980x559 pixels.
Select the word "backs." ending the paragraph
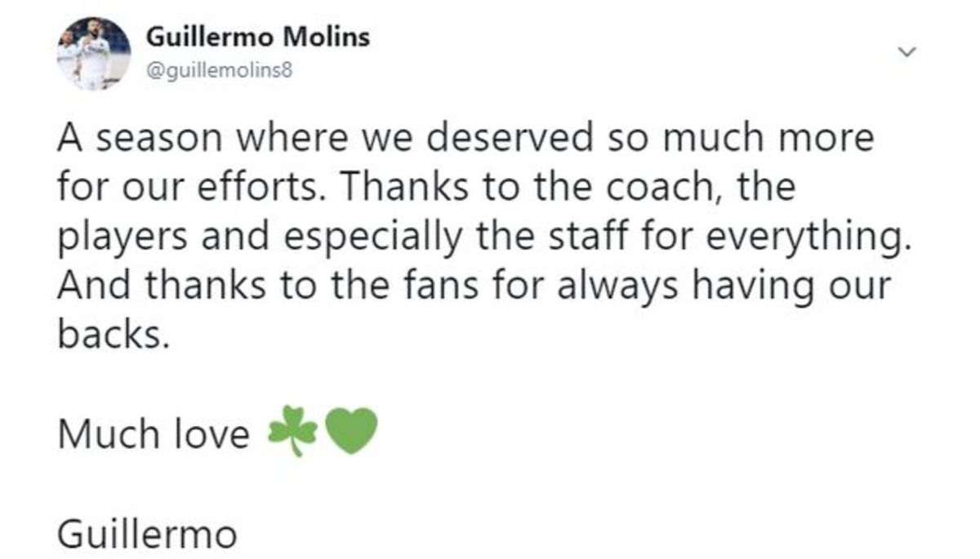pyautogui.click(x=115, y=336)
